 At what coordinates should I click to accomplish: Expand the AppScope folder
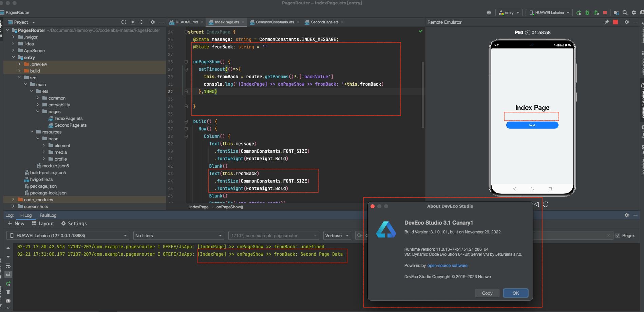pyautogui.click(x=13, y=50)
